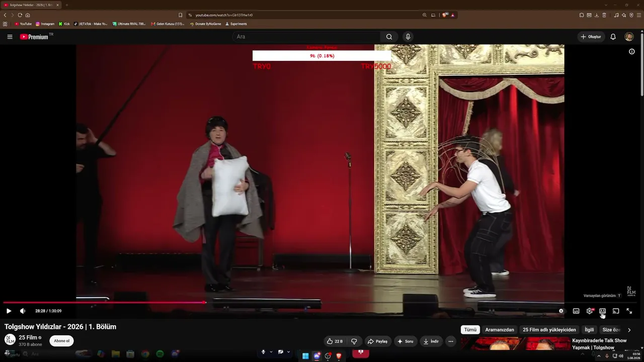The height and width of the screenshot is (362, 644).
Task: Open the recommended video thumbnail
Action: tap(515, 344)
